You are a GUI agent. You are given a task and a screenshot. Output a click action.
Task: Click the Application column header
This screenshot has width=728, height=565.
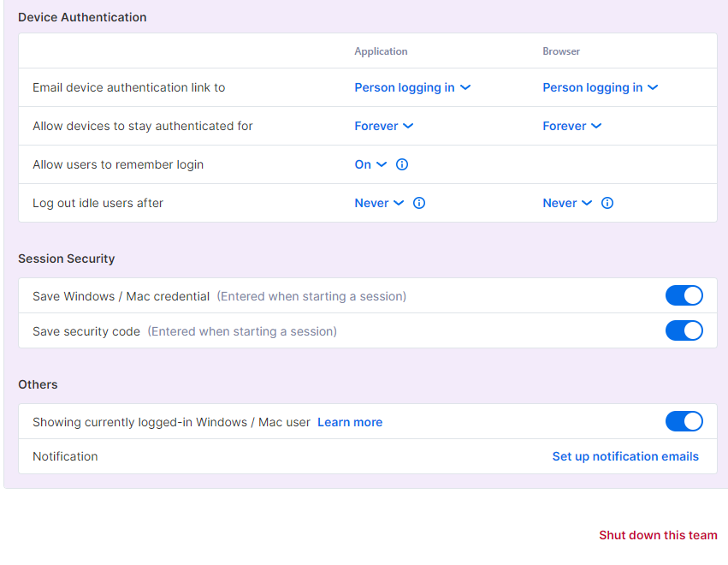(x=381, y=51)
